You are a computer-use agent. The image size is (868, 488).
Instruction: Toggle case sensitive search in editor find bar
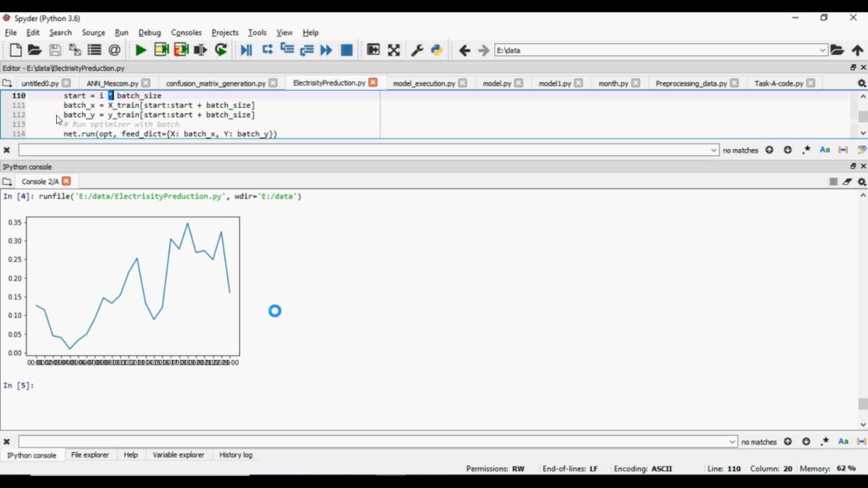click(825, 150)
